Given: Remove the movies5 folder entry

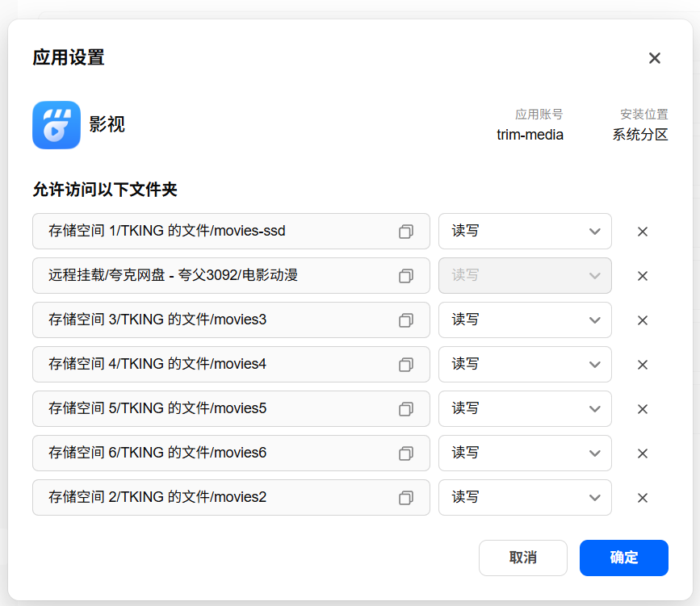Looking at the screenshot, I should click(x=643, y=409).
